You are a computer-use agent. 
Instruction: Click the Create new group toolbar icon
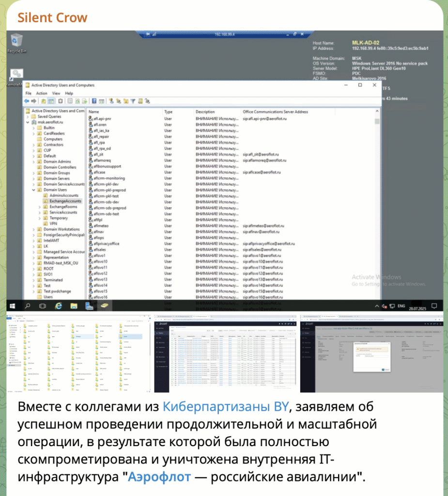118,101
